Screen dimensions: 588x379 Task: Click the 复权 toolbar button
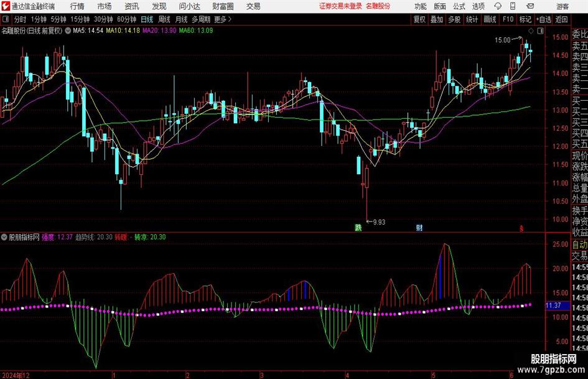coord(419,19)
